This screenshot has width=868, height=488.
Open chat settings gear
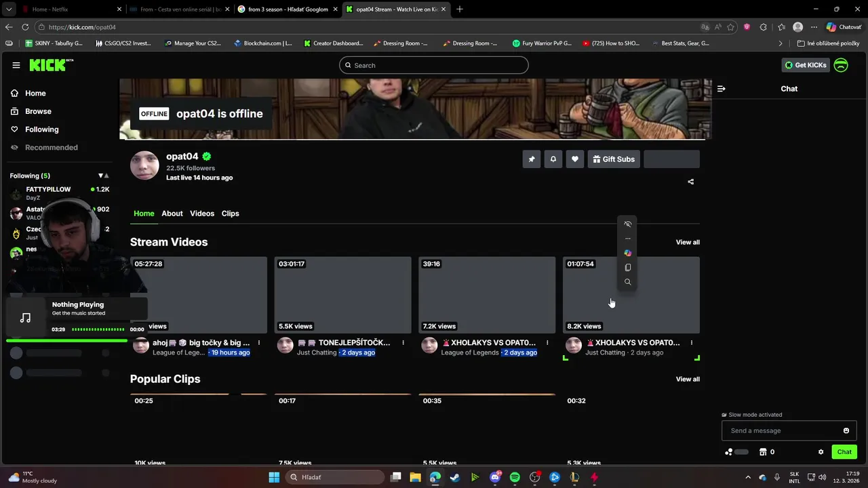[821, 452]
